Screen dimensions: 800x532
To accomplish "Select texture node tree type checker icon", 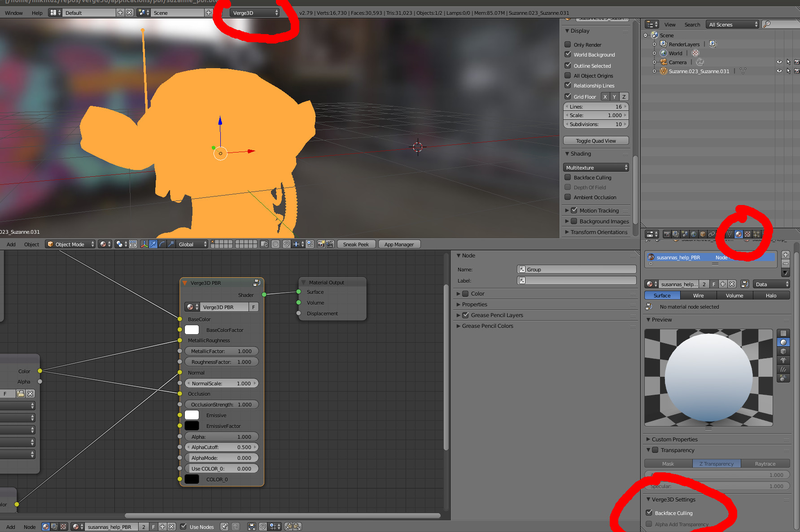I will [x=63, y=527].
